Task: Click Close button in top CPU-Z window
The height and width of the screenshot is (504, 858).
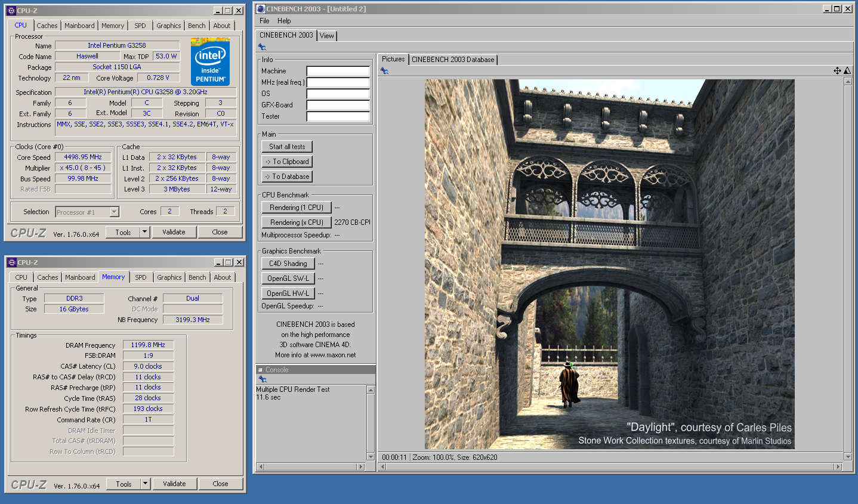Action: click(220, 232)
